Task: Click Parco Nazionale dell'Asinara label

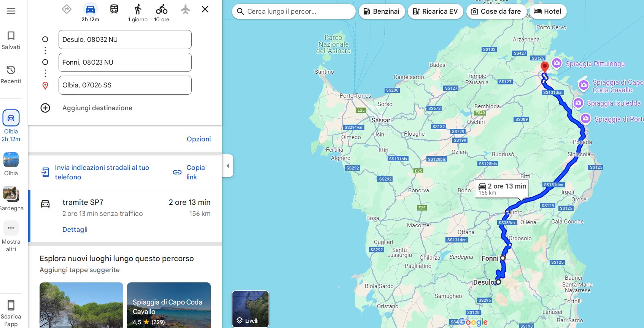Action: (334, 44)
